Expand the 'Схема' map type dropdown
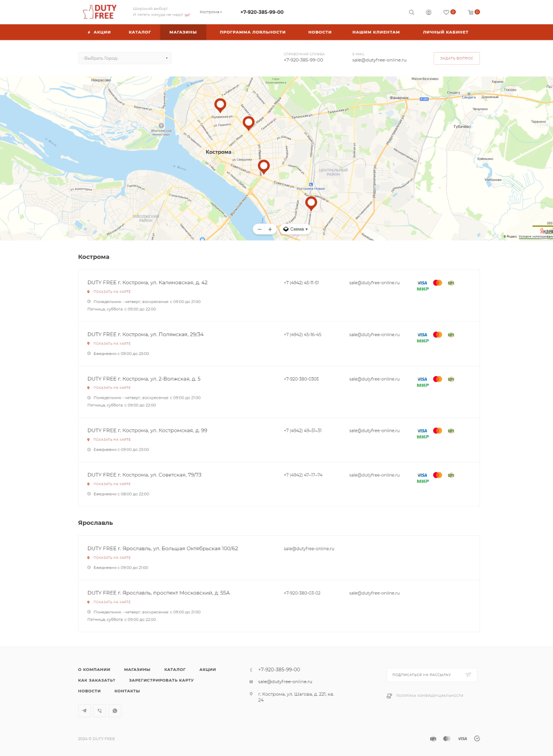This screenshot has height=756, width=553. click(296, 229)
